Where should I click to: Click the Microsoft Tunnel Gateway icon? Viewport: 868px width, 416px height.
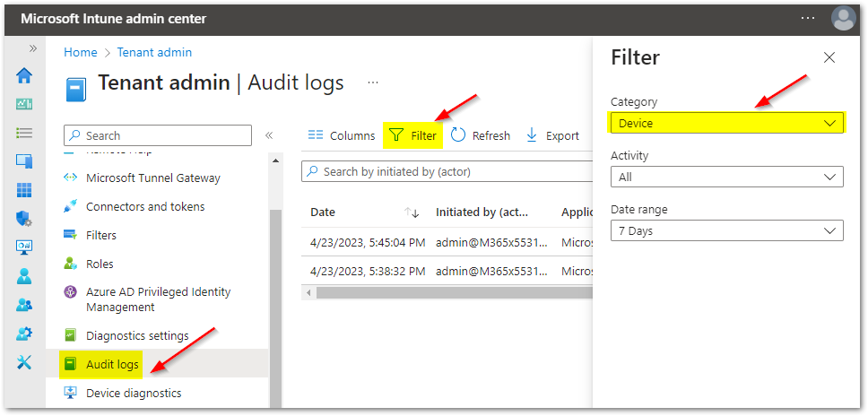(70, 178)
